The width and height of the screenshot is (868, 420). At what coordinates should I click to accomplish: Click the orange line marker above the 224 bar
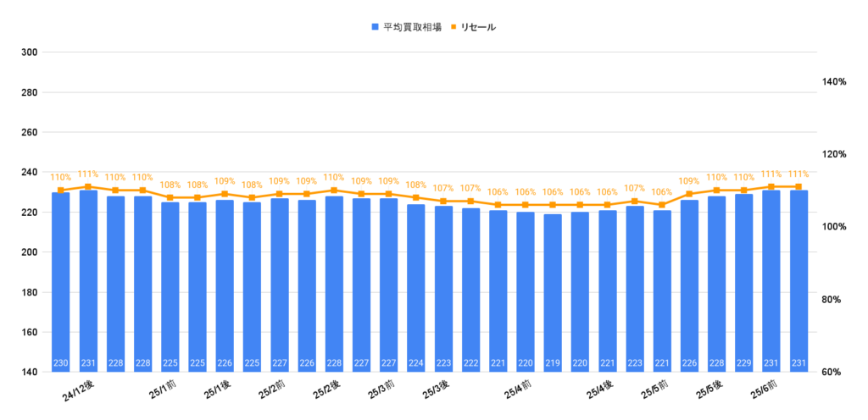pos(415,197)
